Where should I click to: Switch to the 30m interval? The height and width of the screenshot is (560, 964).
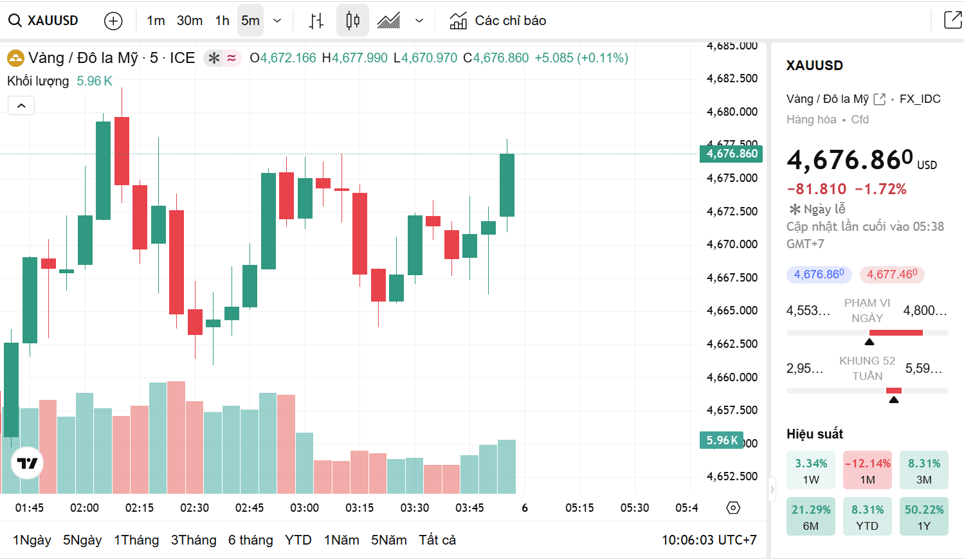click(190, 21)
